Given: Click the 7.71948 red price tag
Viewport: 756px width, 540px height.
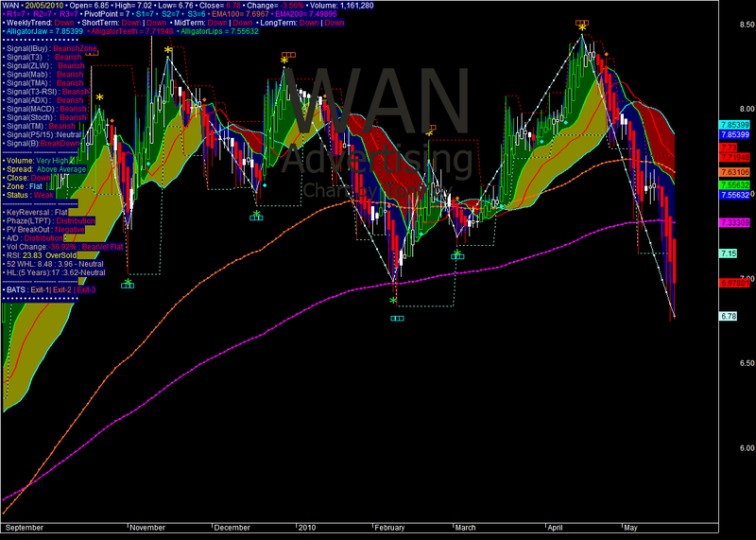Looking at the screenshot, I should (x=734, y=157).
